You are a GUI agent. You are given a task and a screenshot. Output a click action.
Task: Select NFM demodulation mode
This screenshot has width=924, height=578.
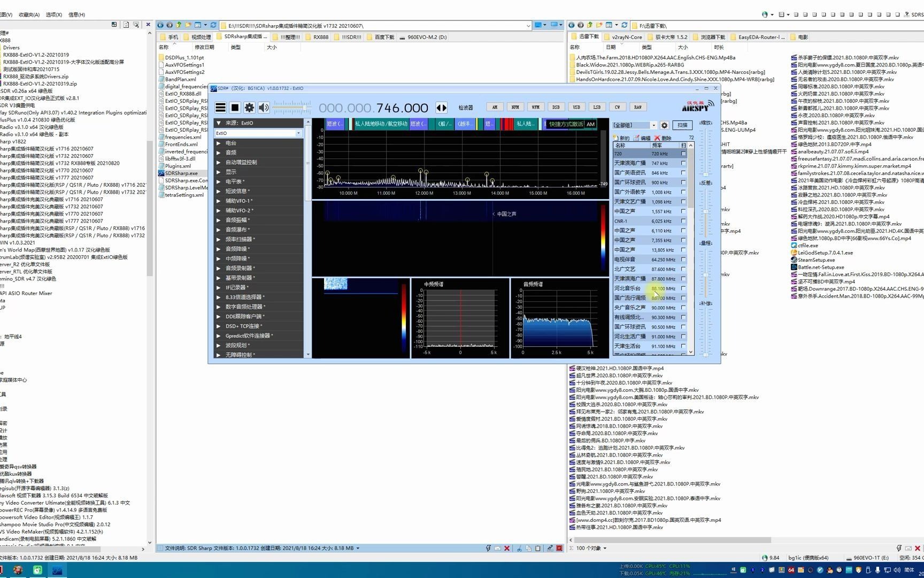click(515, 107)
